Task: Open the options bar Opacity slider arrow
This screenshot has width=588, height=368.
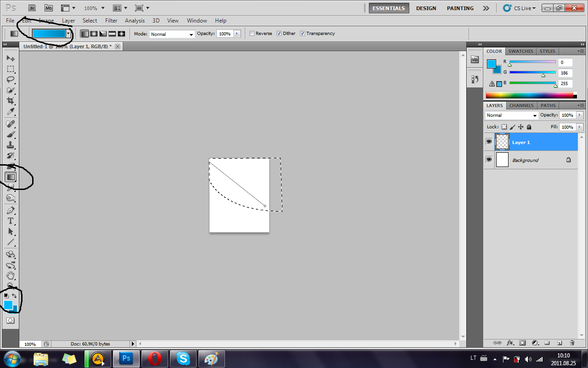Action: [x=237, y=34]
